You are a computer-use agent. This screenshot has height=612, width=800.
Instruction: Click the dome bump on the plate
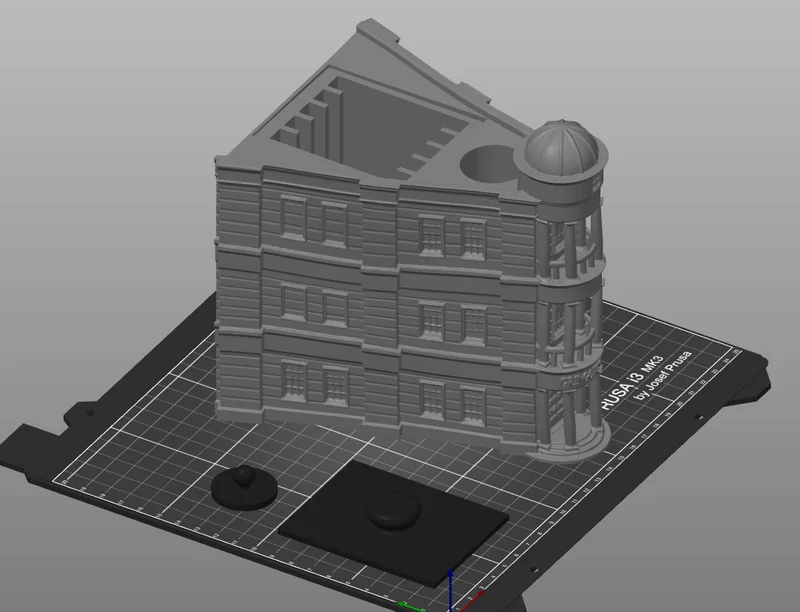coord(394,511)
